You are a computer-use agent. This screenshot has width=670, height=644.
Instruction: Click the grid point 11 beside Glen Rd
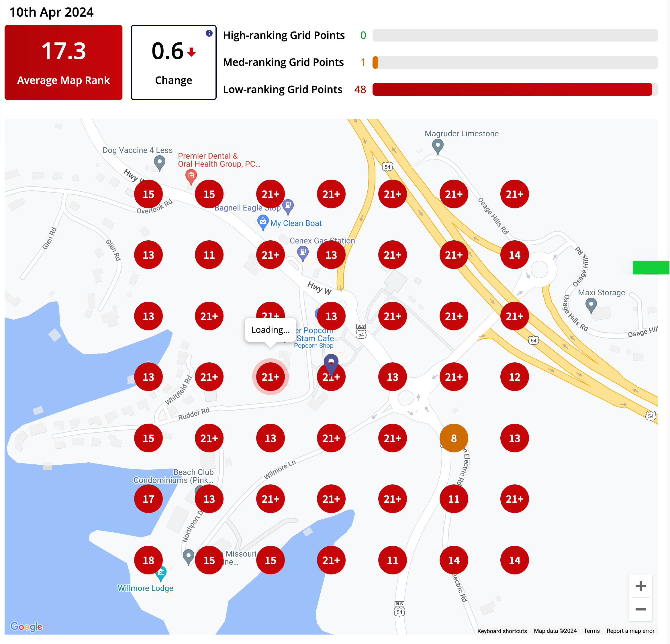(x=209, y=254)
